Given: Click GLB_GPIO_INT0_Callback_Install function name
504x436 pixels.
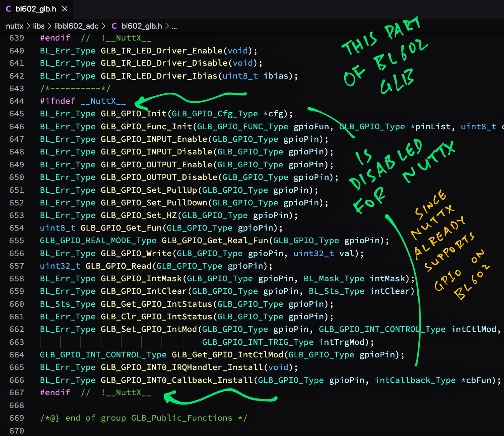Looking at the screenshot, I should coord(177,380).
